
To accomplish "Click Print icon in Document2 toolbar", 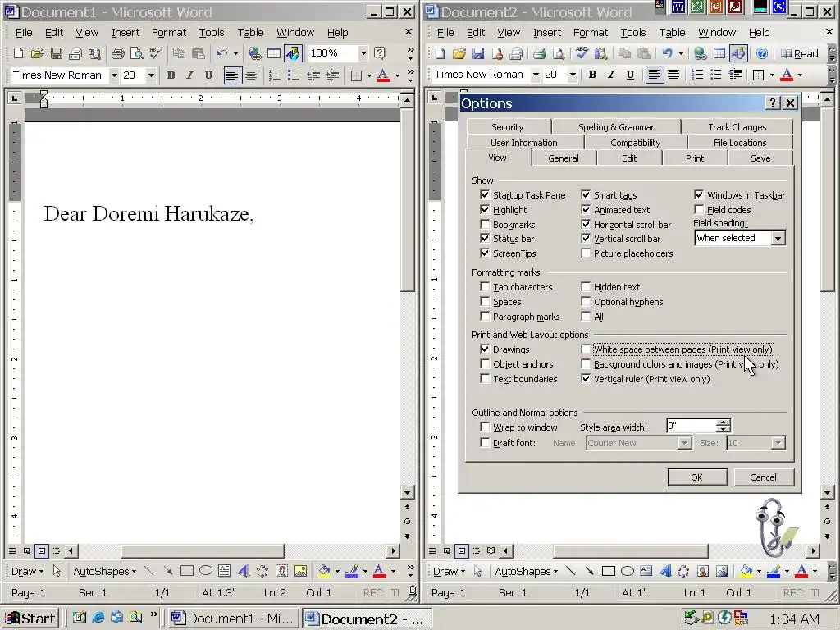I will tap(540, 53).
